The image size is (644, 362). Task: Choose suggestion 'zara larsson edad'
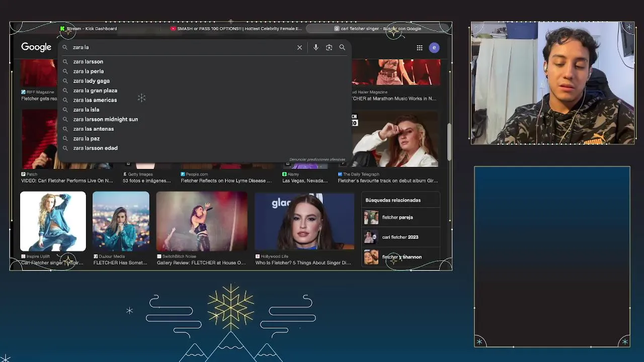point(96,148)
